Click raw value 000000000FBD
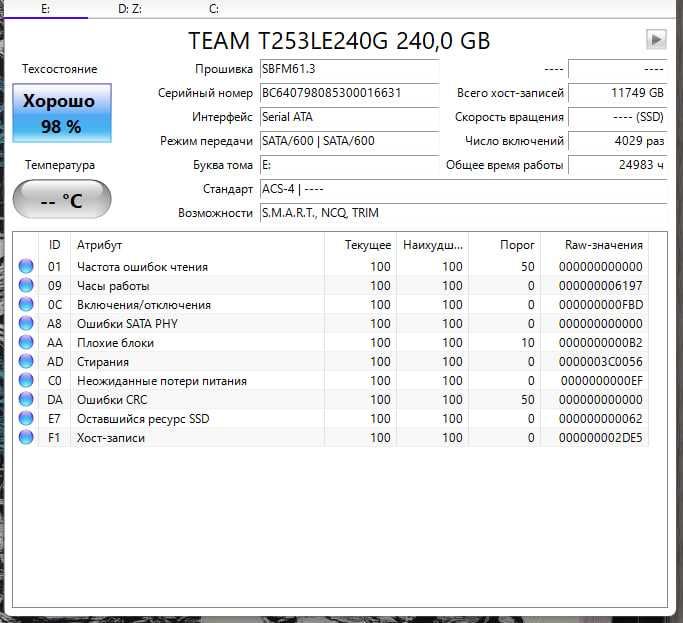This screenshot has width=683, height=623. click(601, 305)
